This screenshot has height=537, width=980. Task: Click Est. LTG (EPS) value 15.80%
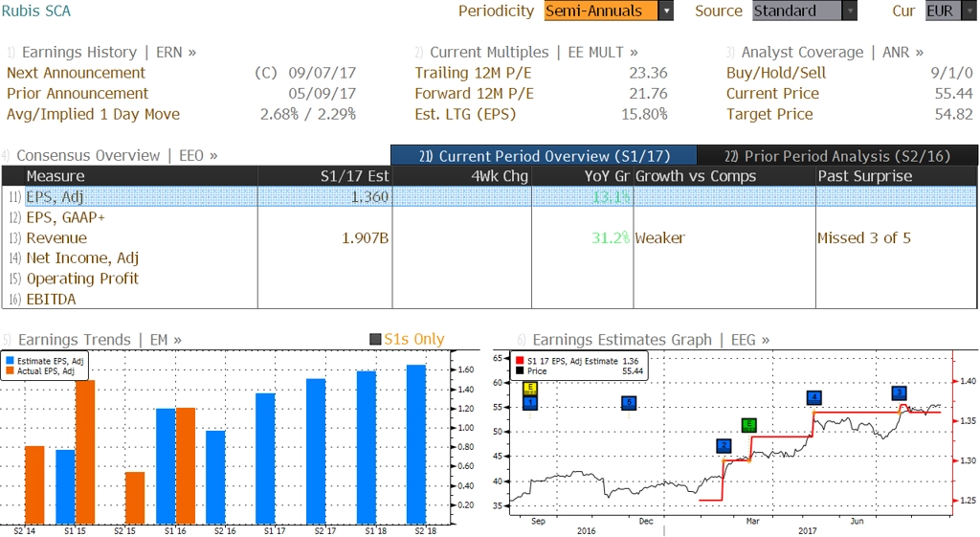[644, 114]
